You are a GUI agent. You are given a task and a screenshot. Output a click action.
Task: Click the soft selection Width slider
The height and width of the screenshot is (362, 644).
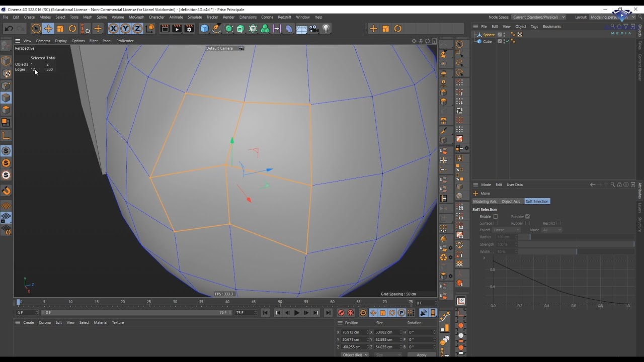[577, 251]
